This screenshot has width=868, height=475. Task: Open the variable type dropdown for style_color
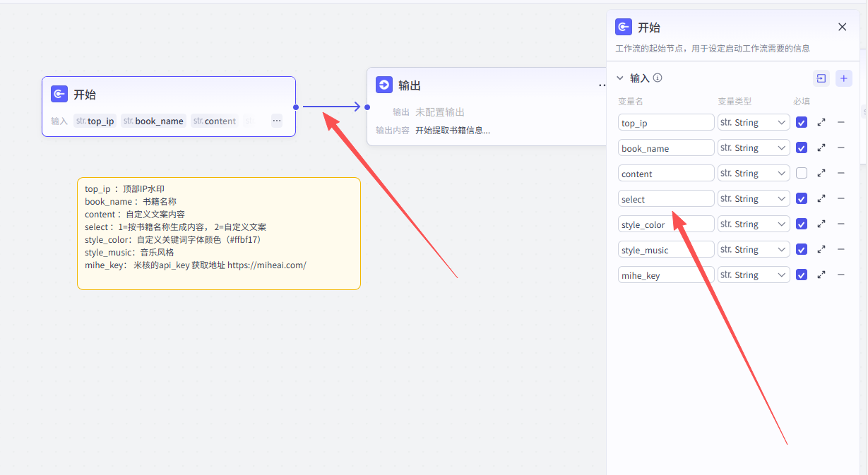click(x=754, y=224)
